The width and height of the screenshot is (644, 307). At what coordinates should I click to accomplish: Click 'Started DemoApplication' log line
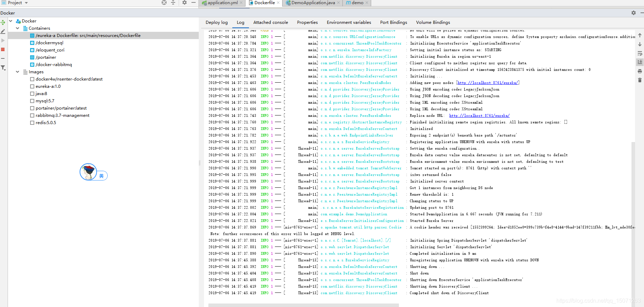(476, 214)
